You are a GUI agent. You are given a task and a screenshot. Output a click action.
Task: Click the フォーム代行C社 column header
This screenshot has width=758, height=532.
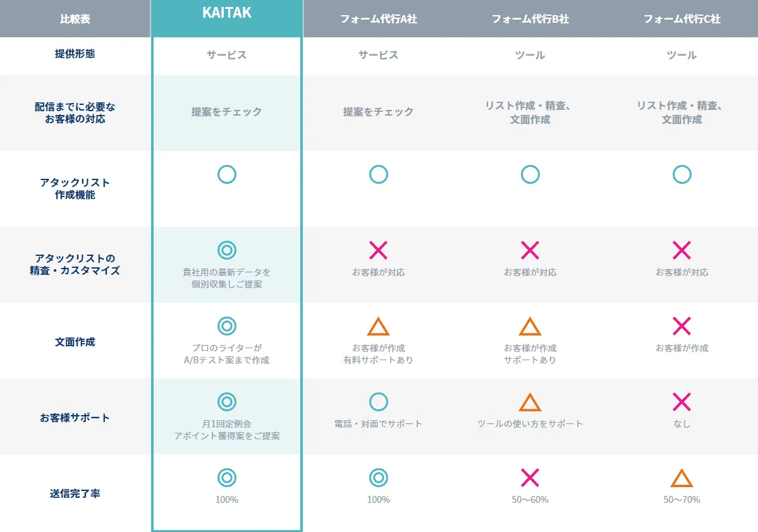(682, 19)
